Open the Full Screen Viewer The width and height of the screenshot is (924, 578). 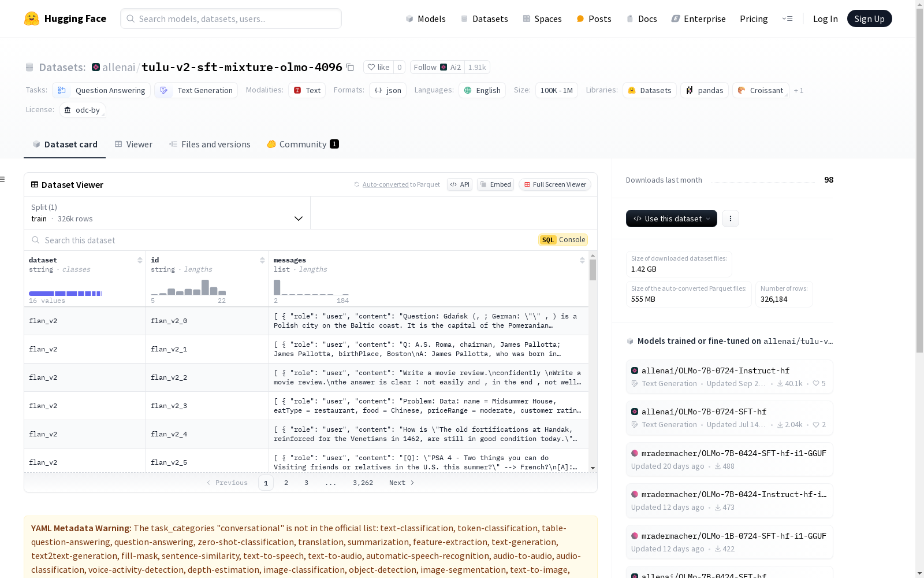coord(555,184)
